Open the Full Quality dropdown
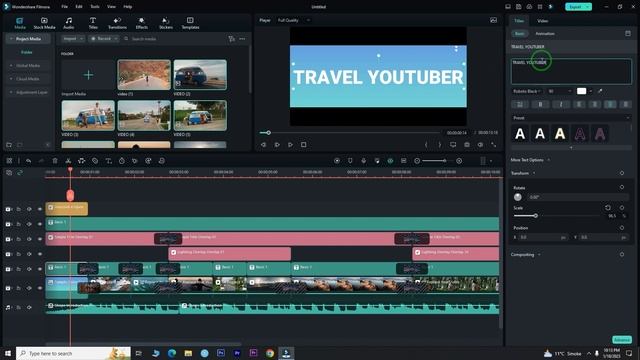 click(293, 20)
